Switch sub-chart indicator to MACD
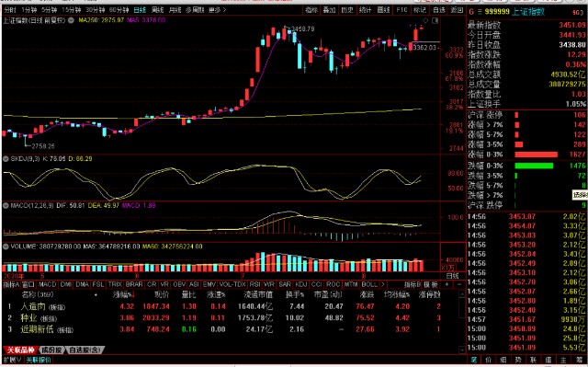The image size is (588, 367). 48,285
